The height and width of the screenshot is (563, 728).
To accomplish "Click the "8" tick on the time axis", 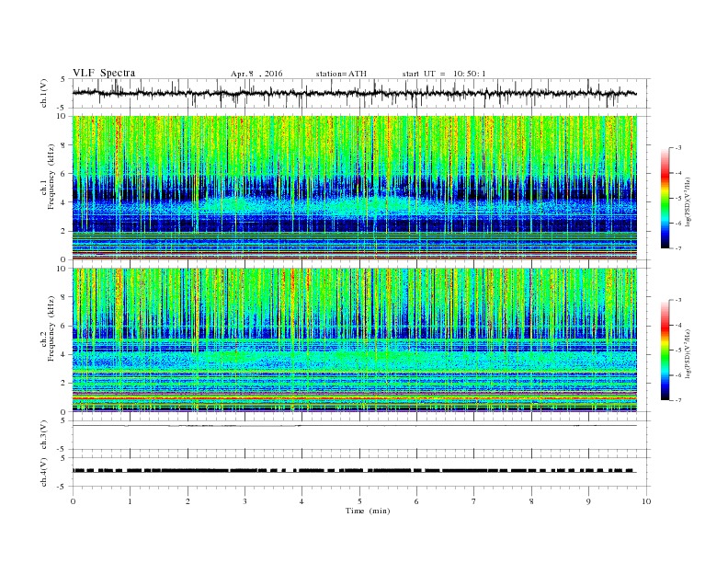I will coord(531,501).
